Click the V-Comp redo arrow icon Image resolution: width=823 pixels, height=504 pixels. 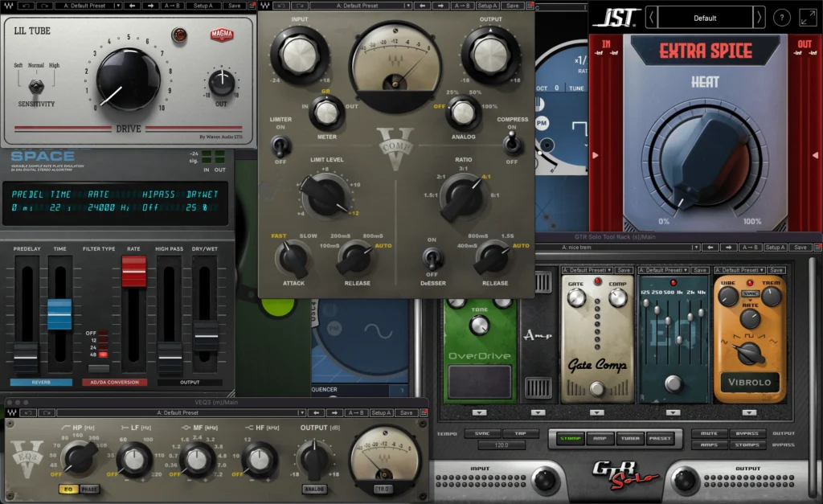pyautogui.click(x=299, y=6)
